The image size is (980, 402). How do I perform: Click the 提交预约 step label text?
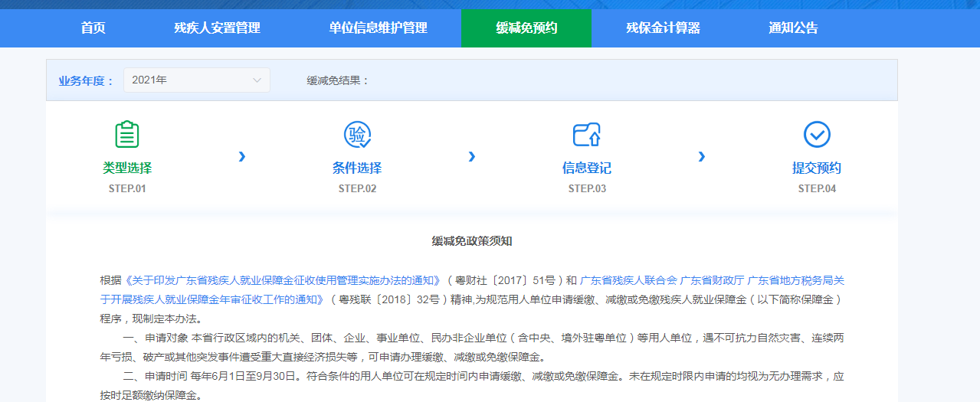tap(817, 168)
